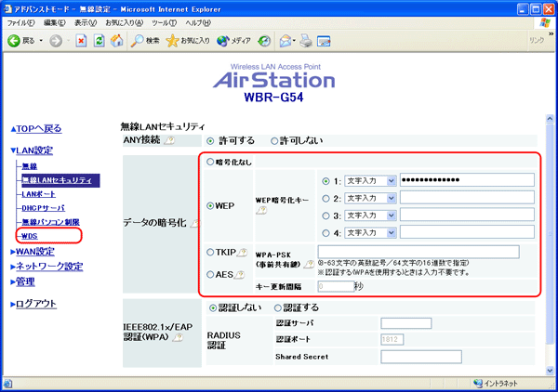The image size is (558, 392).
Task: Select WEP key 3 radio button
Action: (325, 216)
